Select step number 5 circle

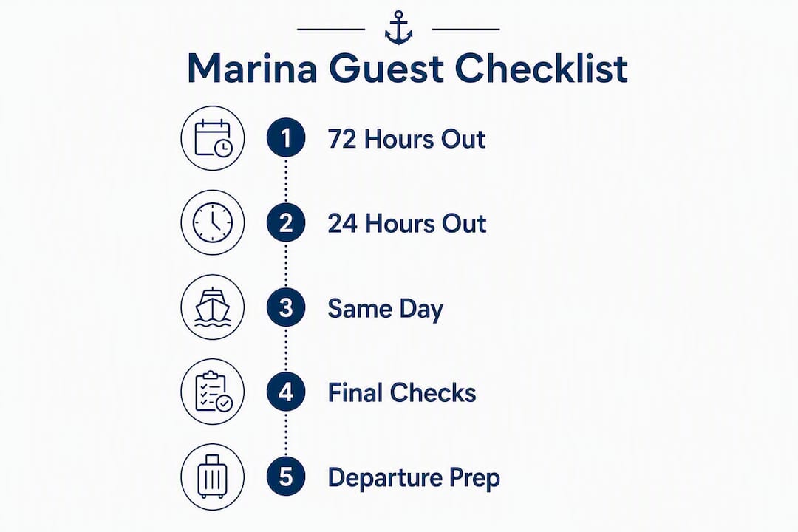pos(286,477)
